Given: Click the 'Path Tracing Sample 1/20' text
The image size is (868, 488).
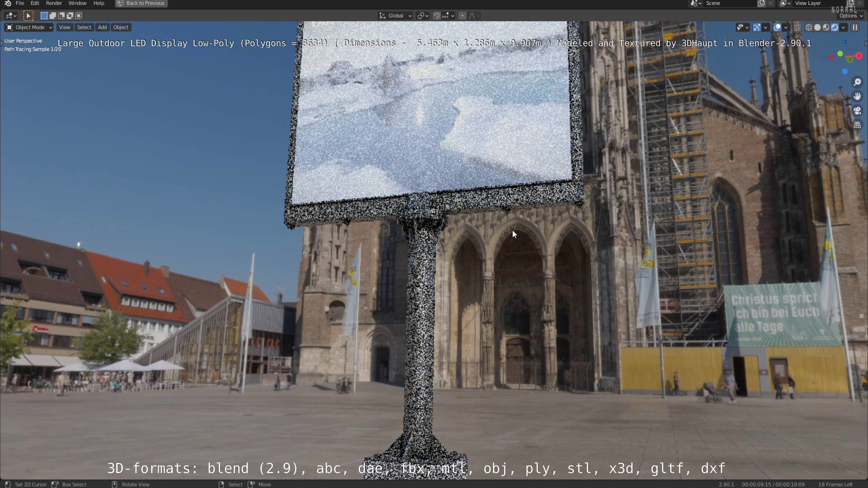Looking at the screenshot, I should click(x=33, y=49).
